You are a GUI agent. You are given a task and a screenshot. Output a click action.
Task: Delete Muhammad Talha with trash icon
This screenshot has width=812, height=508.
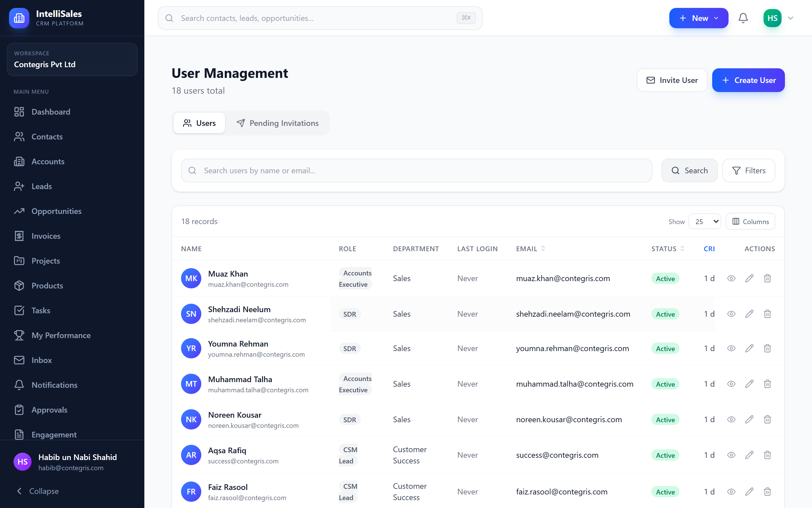coord(767,384)
